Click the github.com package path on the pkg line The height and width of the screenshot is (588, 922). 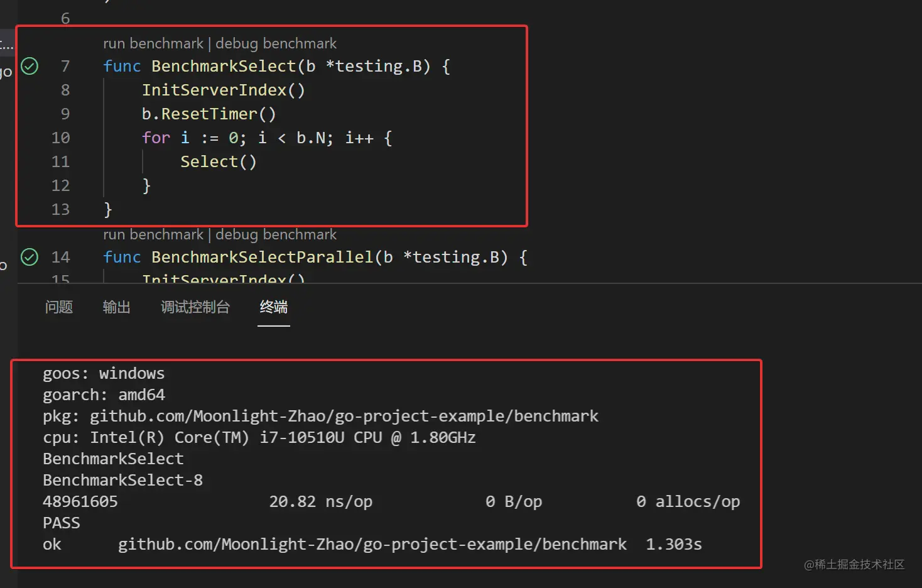coord(344,416)
